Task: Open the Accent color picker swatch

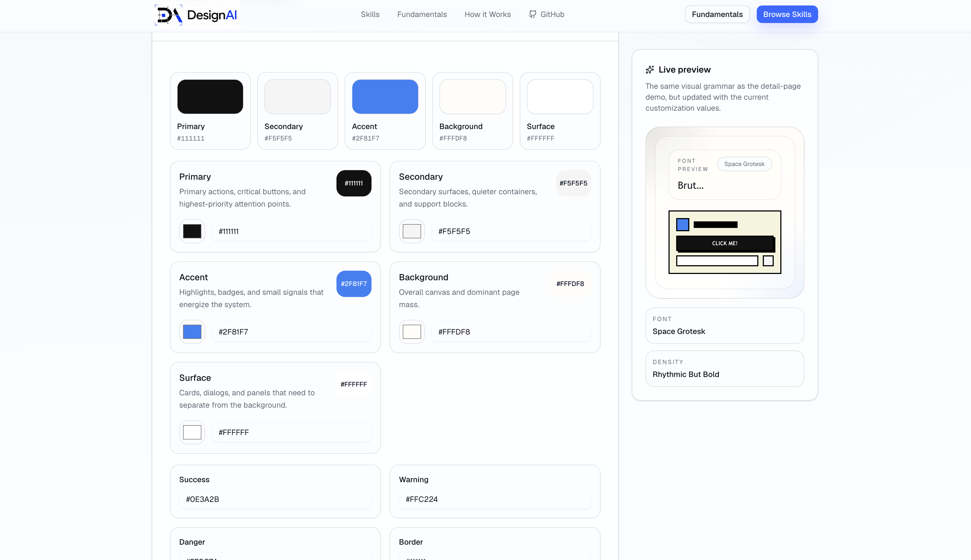Action: point(192,332)
